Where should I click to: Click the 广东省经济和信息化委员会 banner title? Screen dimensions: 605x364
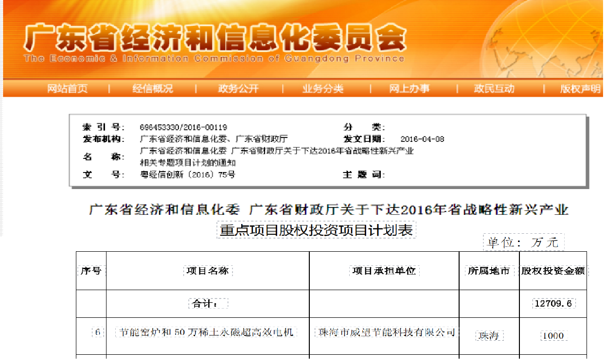(x=214, y=38)
